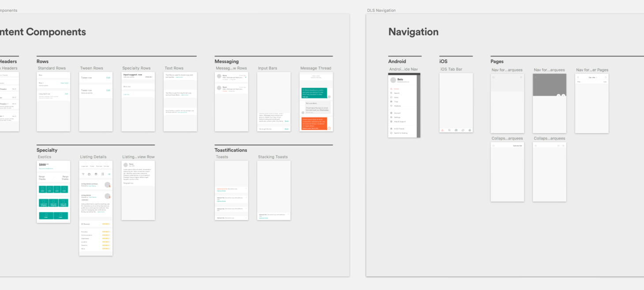Click the teal message bubble in Message Thread
Screen dimensions: 644x290
pyautogui.click(x=314, y=93)
